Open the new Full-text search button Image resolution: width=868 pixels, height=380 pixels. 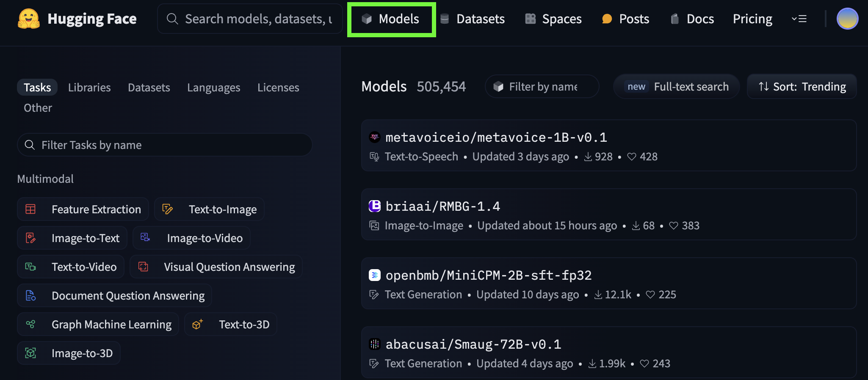click(x=677, y=87)
